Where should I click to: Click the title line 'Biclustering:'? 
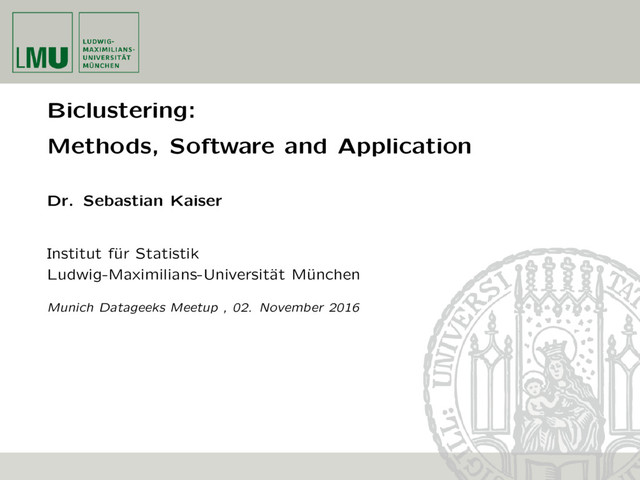pyautogui.click(x=122, y=111)
